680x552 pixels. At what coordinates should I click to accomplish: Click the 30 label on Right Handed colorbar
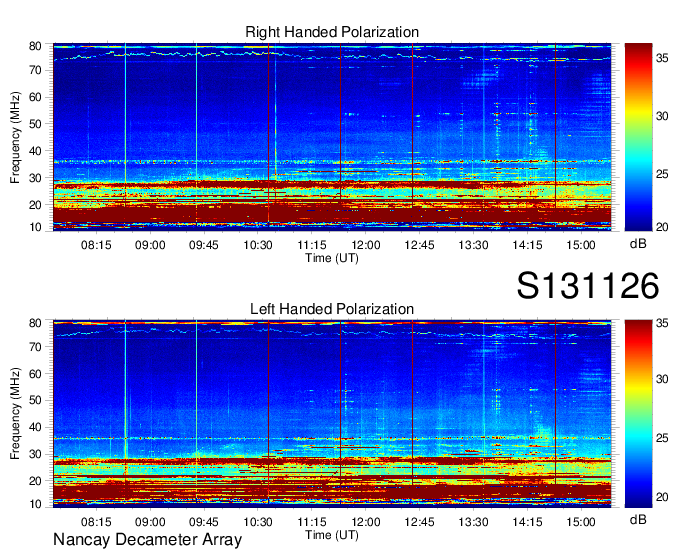[662, 116]
